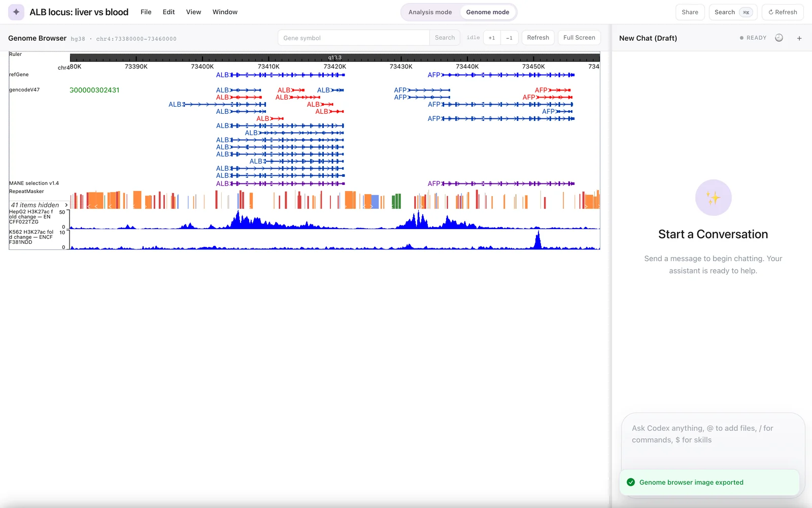Click the q13.3 chromosome ruler band
Screen dimensions: 812x508
[x=335, y=57]
